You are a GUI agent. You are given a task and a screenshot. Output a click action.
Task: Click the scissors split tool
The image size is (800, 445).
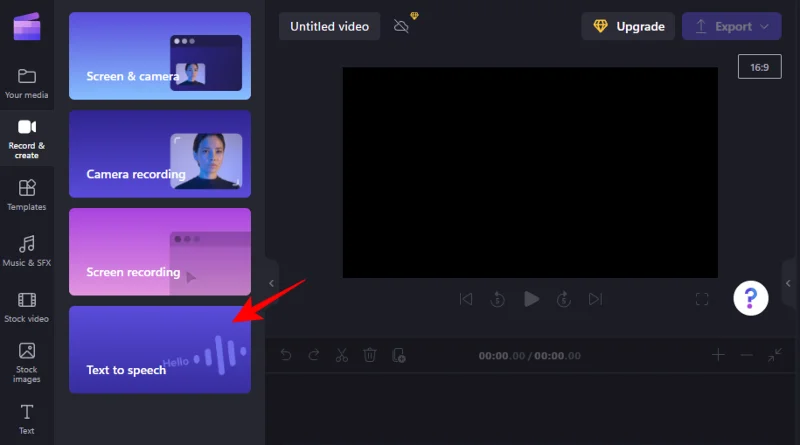point(342,355)
